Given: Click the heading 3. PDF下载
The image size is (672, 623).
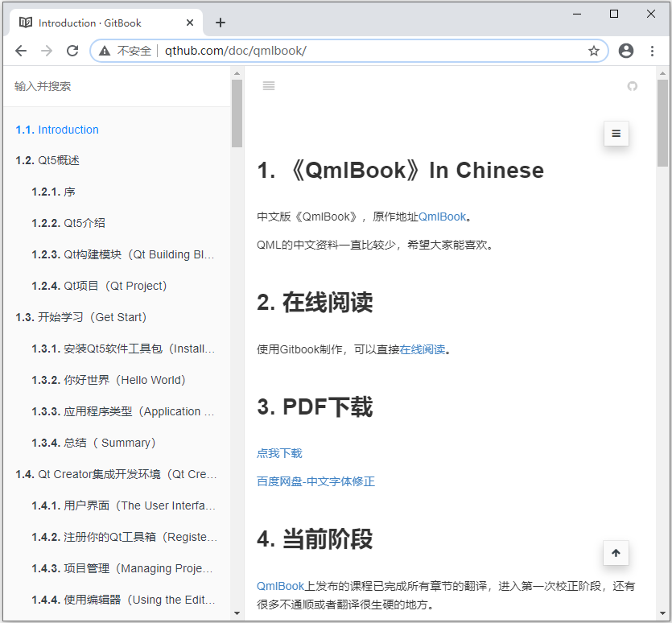Looking at the screenshot, I should click(315, 407).
